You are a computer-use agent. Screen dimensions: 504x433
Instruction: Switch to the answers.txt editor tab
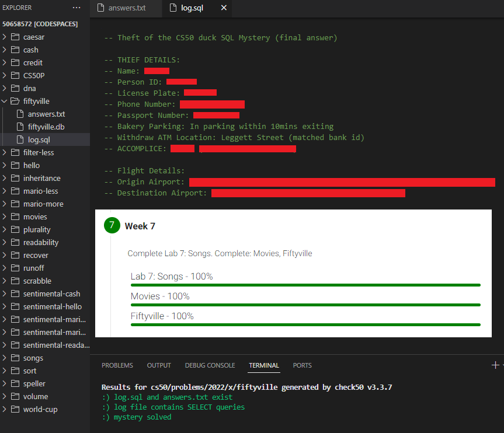pos(126,8)
